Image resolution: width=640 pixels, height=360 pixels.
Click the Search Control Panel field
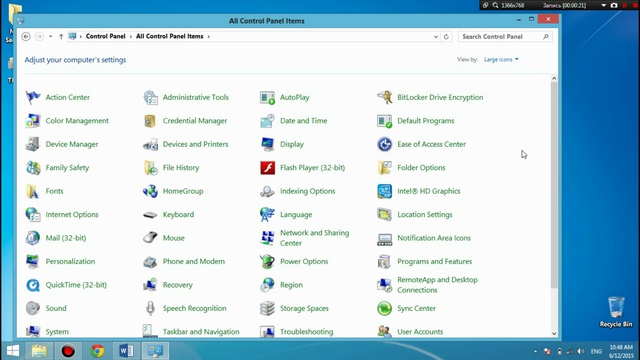pyautogui.click(x=505, y=37)
